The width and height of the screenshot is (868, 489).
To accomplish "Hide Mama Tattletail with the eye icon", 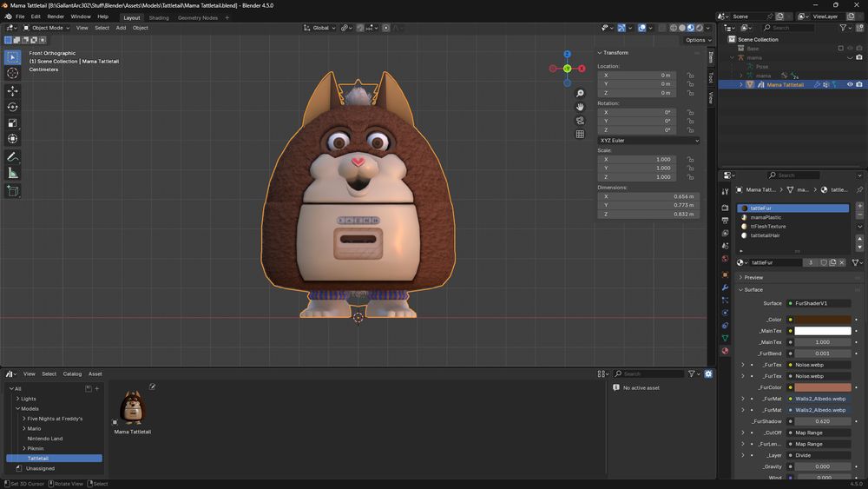I will click(x=850, y=84).
